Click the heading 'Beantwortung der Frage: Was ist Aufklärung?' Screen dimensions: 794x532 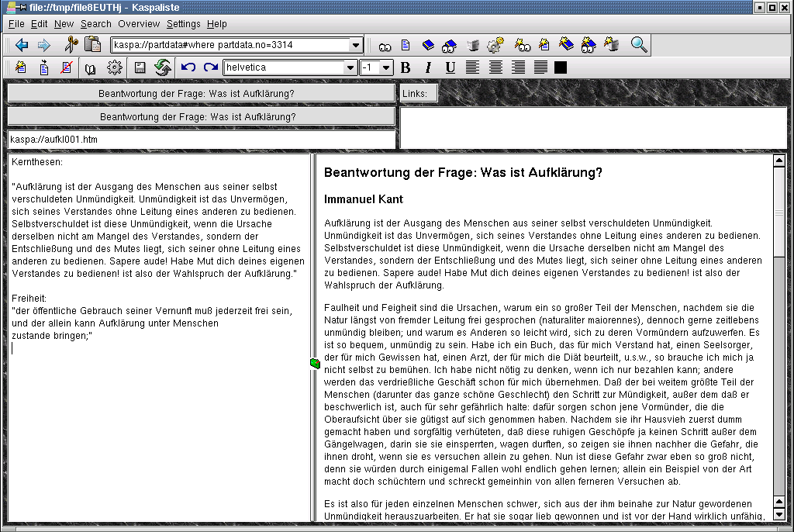463,172
